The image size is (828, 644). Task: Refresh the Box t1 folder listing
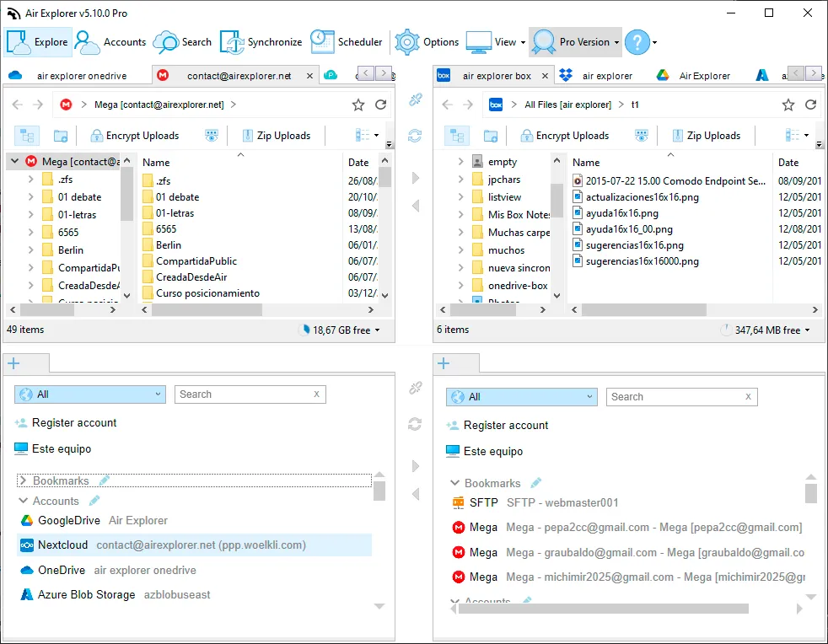click(x=810, y=105)
